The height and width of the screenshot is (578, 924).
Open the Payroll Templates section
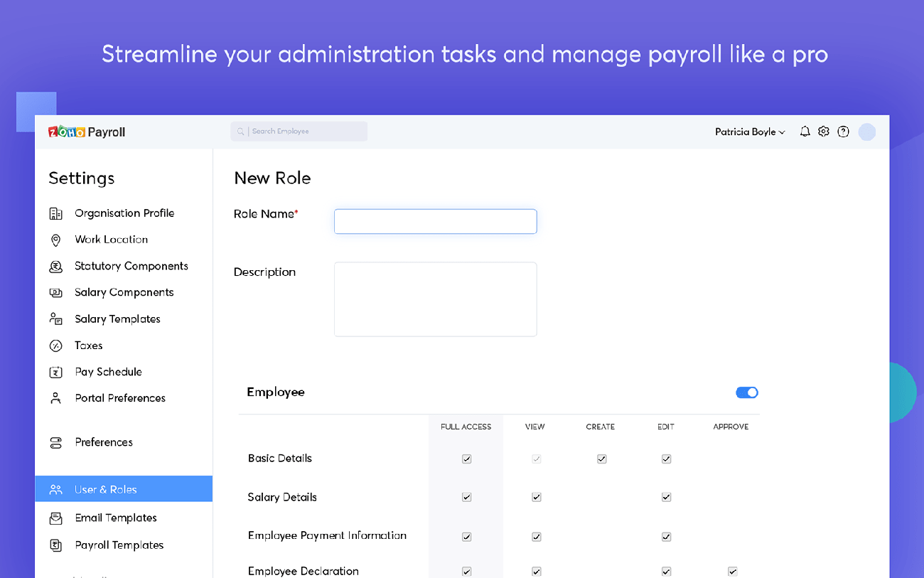click(118, 545)
